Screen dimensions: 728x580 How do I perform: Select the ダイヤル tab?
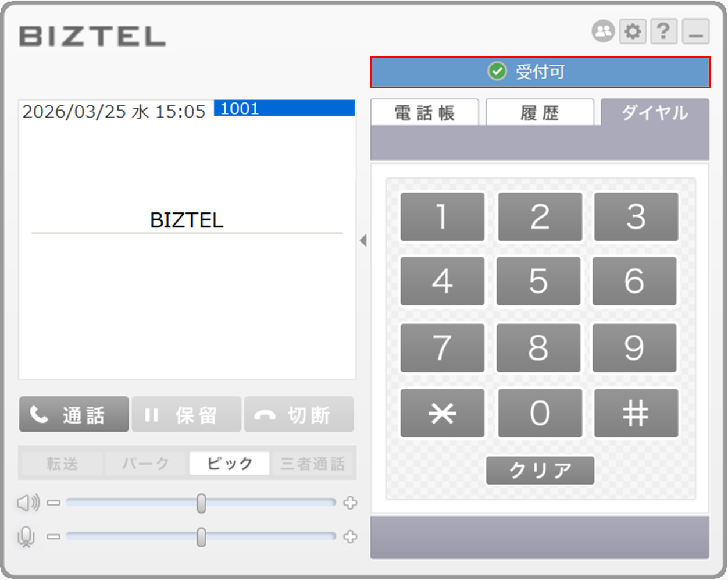click(655, 113)
